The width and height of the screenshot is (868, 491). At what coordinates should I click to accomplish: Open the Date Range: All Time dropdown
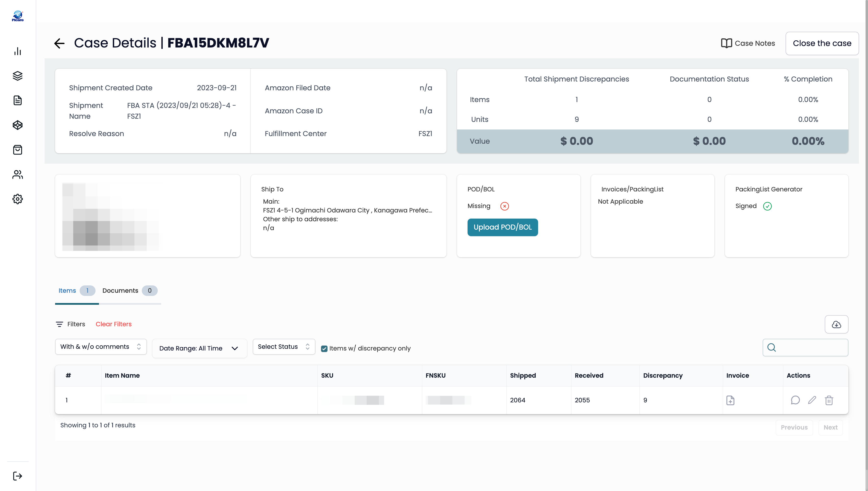pos(200,348)
